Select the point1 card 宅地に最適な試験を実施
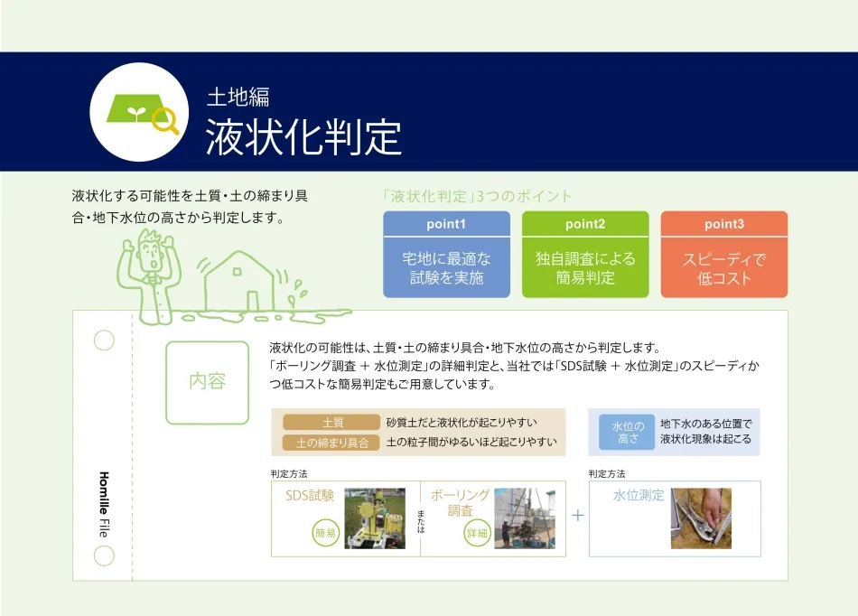This screenshot has height=616, width=858. [446, 255]
